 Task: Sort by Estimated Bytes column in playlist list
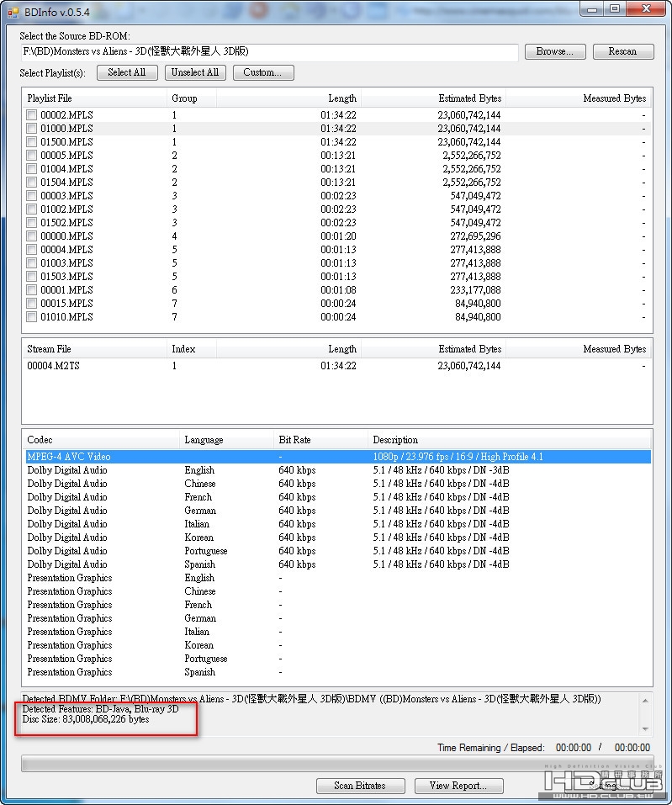click(433, 98)
